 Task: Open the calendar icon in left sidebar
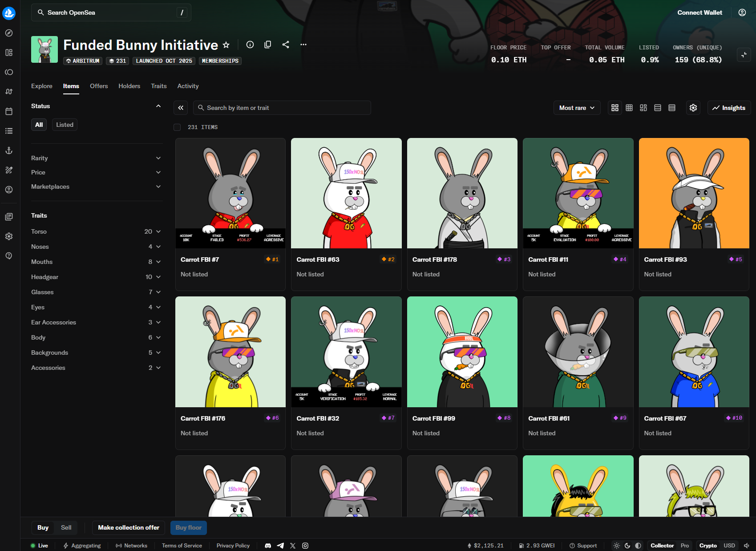point(9,111)
